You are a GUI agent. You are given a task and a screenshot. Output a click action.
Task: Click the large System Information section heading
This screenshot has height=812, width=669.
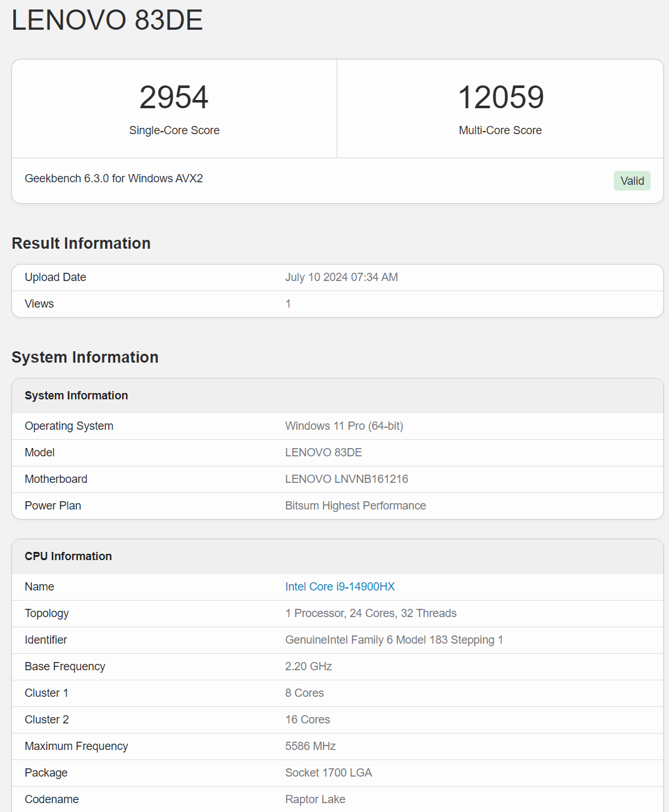[x=85, y=358]
